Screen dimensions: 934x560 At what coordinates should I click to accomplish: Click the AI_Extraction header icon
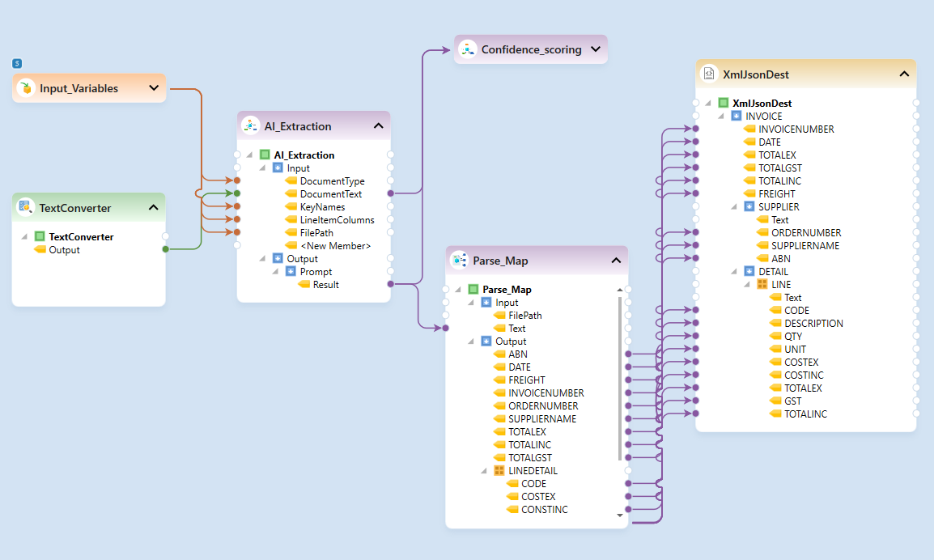click(x=251, y=125)
